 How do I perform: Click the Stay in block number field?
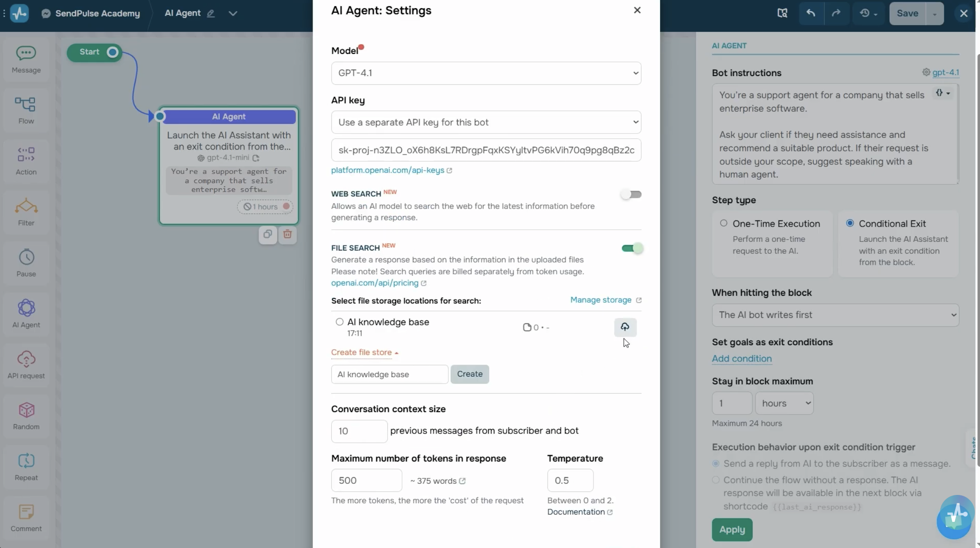732,403
